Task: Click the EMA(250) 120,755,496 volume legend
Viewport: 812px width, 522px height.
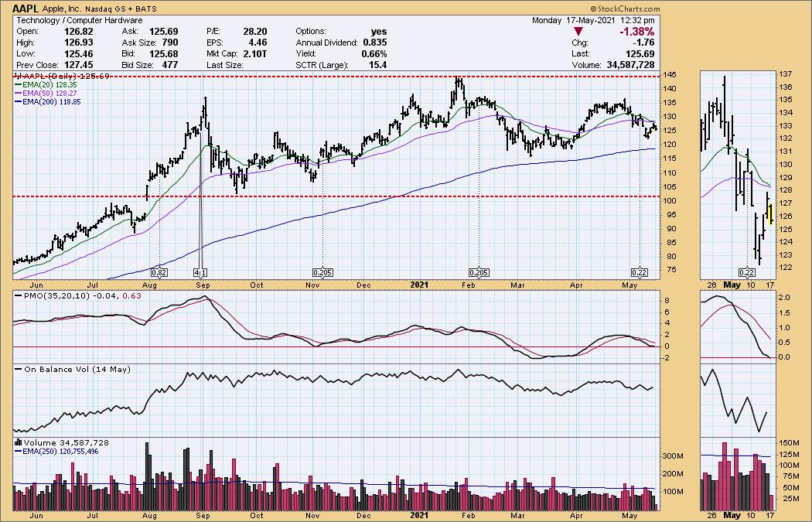Action: [57, 452]
